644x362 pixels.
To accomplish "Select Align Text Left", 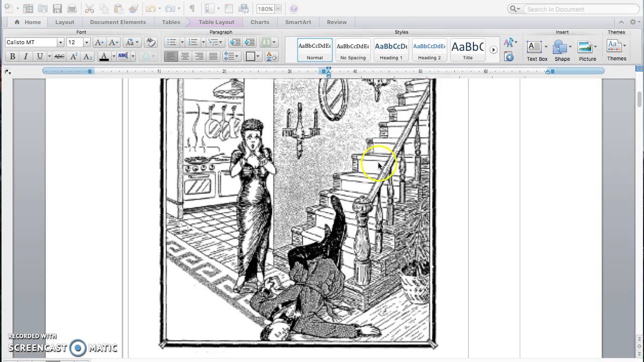I will pyautogui.click(x=171, y=56).
